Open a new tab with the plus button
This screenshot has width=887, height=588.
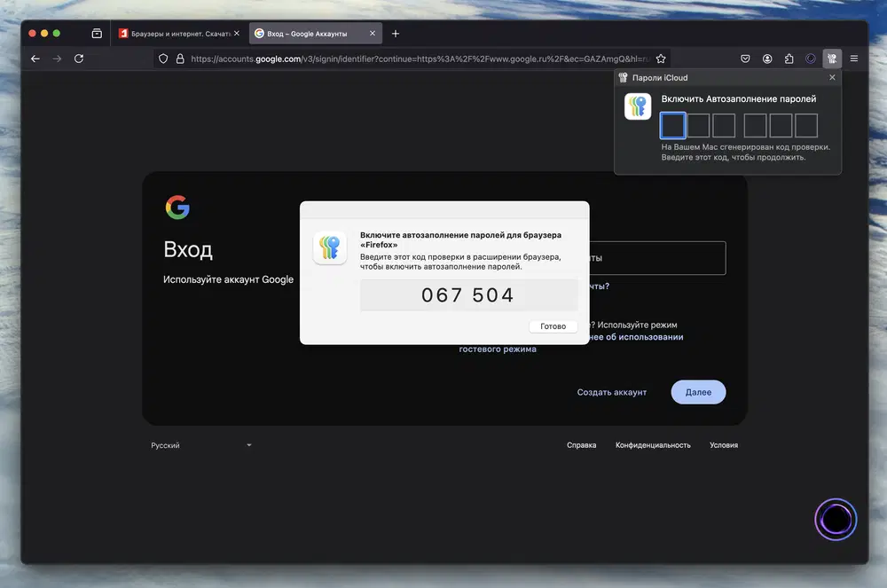pos(396,34)
